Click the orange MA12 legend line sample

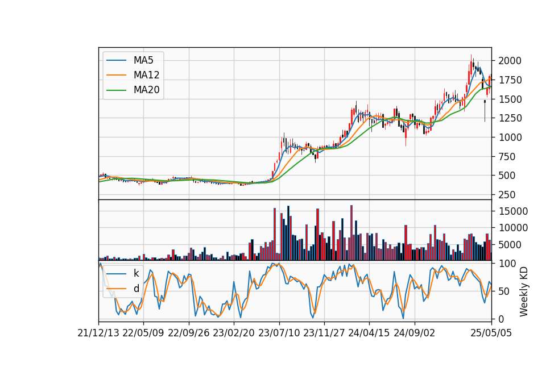[116, 75]
